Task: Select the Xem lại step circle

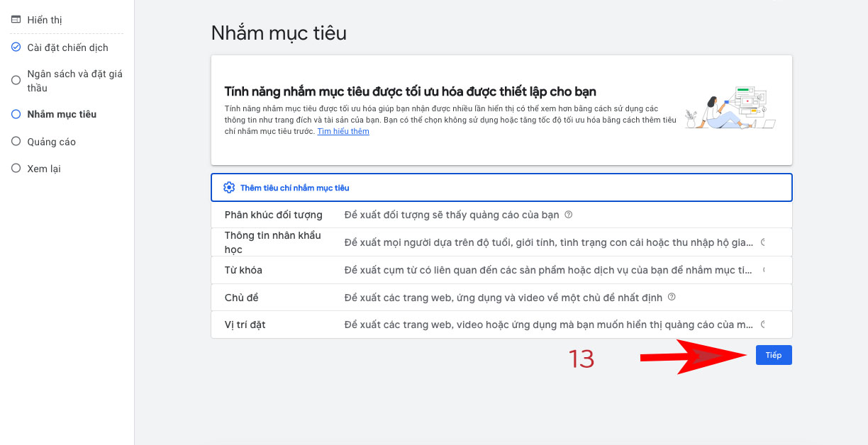Action: [x=16, y=169]
